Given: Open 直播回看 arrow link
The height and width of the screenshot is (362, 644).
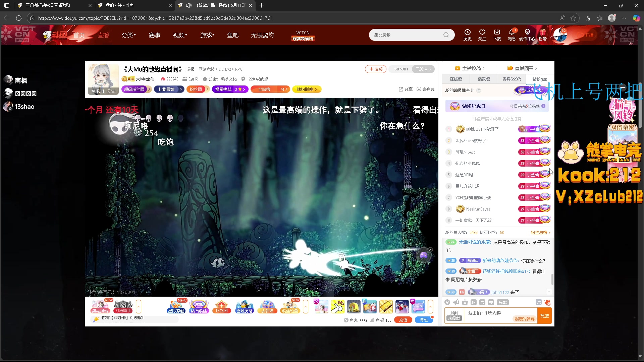Looking at the screenshot, I should coord(522,68).
